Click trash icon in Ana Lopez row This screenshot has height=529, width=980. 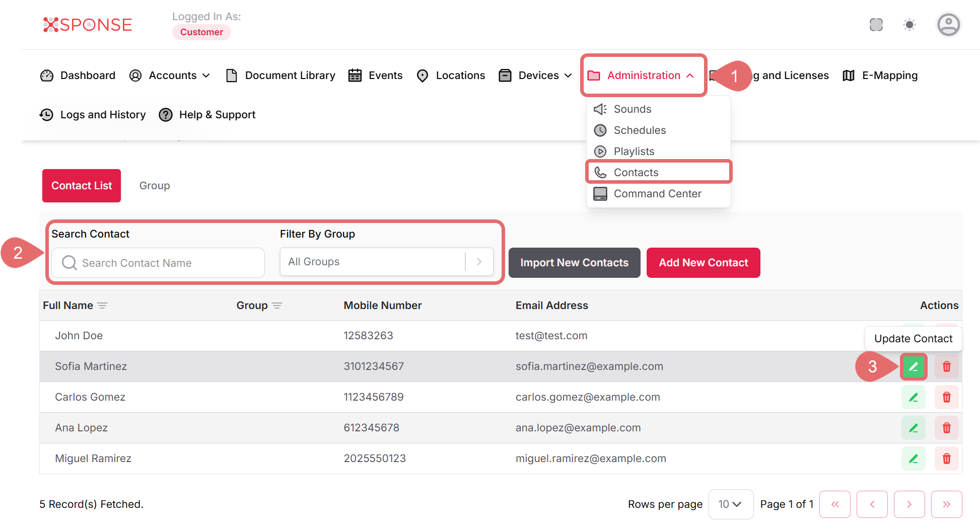pyautogui.click(x=946, y=428)
